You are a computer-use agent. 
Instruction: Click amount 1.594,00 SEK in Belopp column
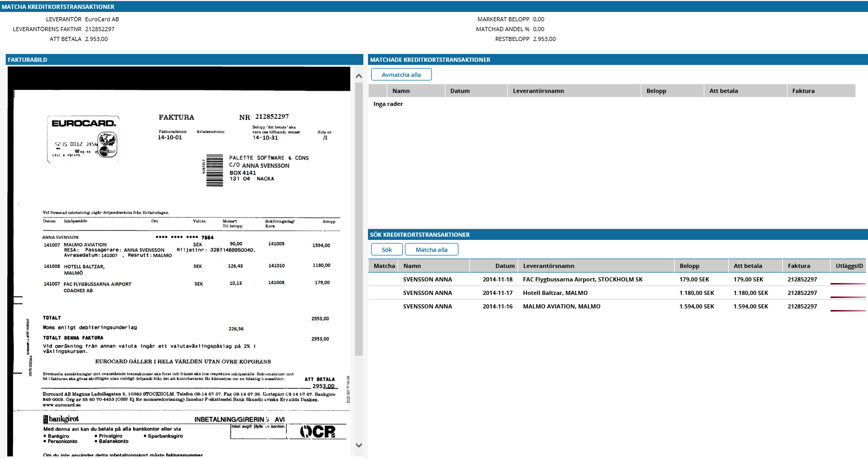click(696, 306)
